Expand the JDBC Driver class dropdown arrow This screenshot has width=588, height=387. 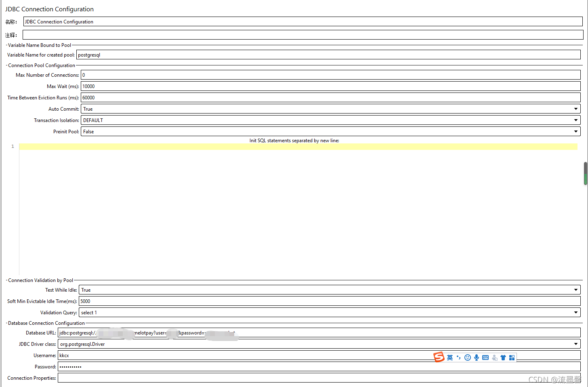tap(576, 344)
